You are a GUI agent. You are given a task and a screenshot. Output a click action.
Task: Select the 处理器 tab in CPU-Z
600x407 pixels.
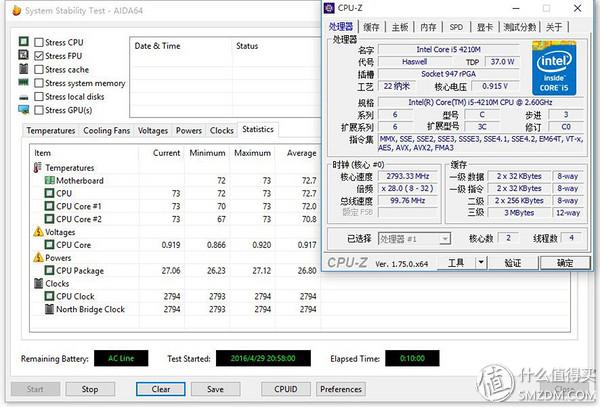point(341,26)
